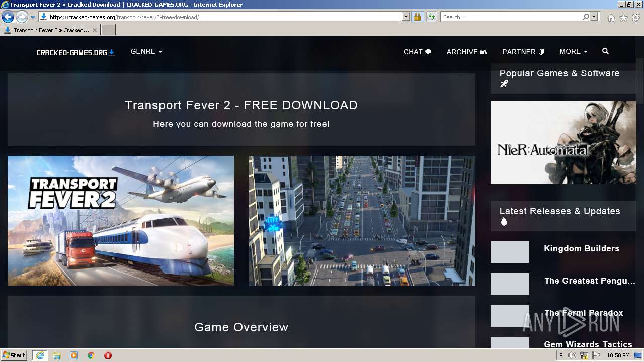Viewport: 644px width, 362px height.
Task: Launch the media player taskbar icon
Action: point(74,355)
